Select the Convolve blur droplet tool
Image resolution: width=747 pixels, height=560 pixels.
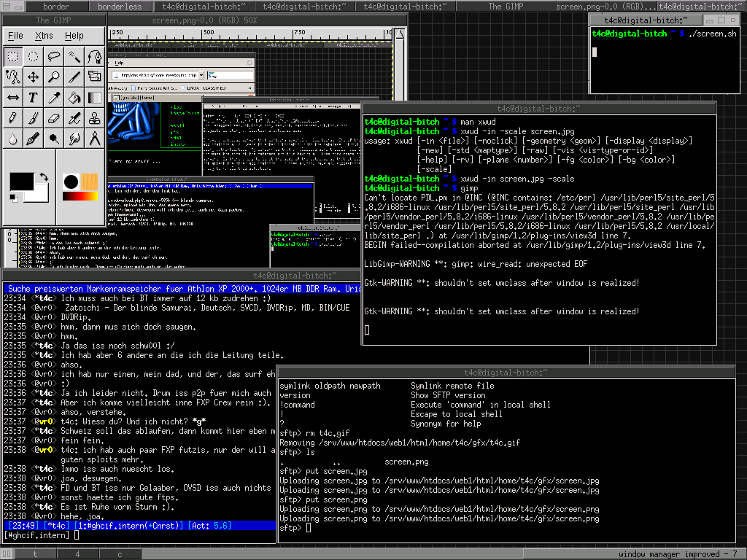(13, 139)
